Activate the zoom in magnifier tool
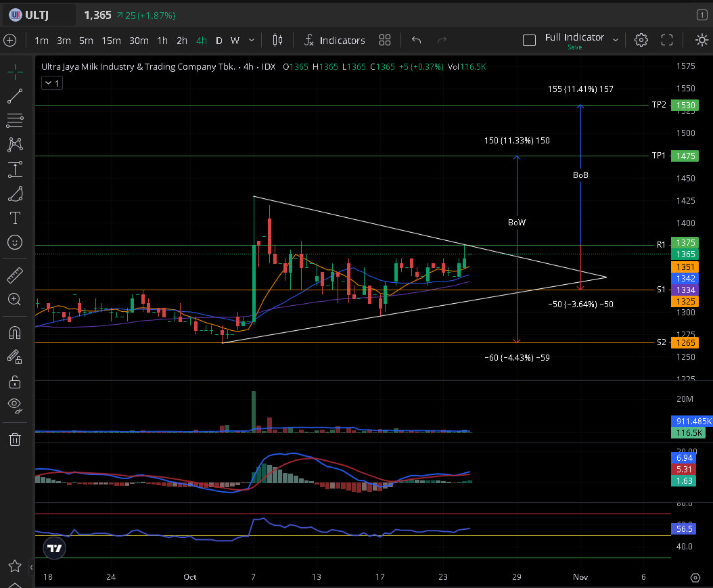Viewport: 713px width, 588px height. [15, 299]
